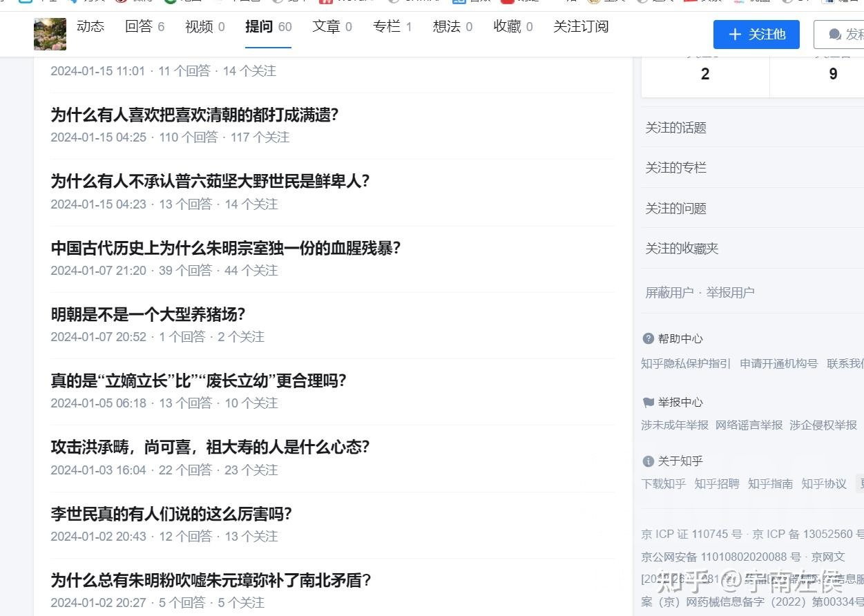
Task: Open 关注的话题 in the sidebar
Action: coord(676,128)
